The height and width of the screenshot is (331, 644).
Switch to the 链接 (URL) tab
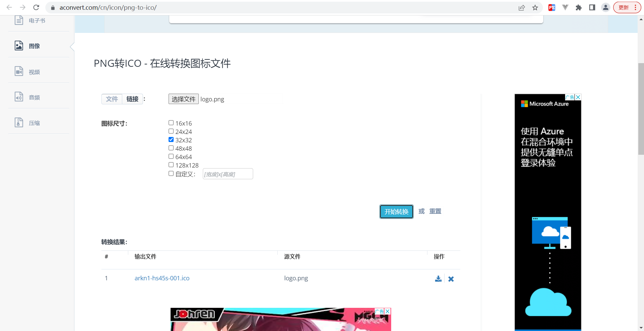(132, 99)
